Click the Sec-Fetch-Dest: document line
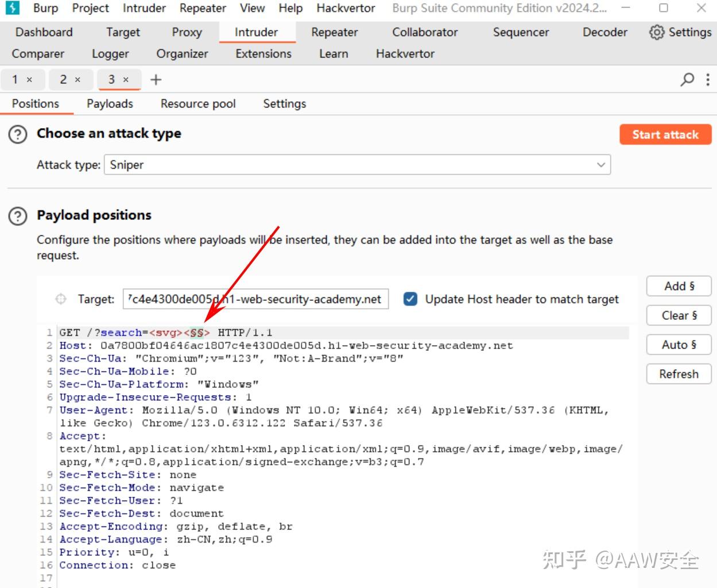Viewport: 717px width, 588px height. click(x=141, y=513)
